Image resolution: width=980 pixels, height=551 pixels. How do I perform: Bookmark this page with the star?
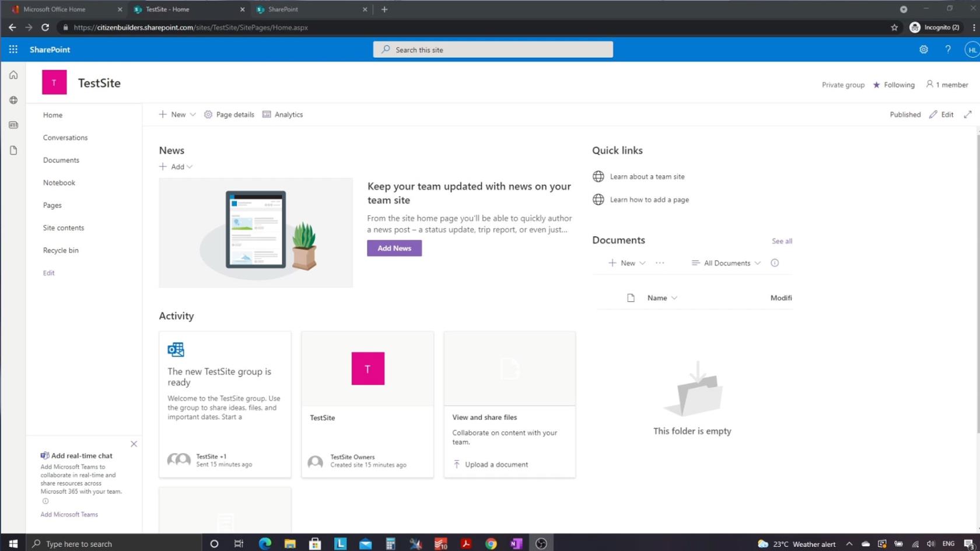pos(894,27)
